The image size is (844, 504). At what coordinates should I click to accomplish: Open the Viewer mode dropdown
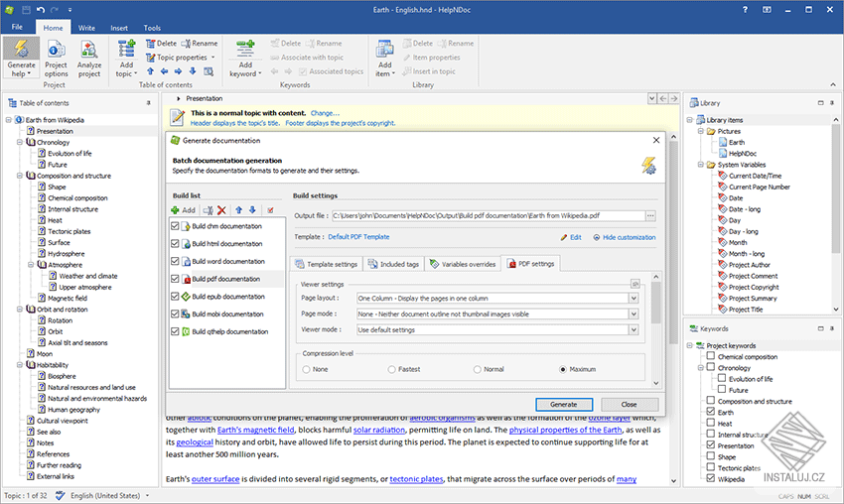632,329
